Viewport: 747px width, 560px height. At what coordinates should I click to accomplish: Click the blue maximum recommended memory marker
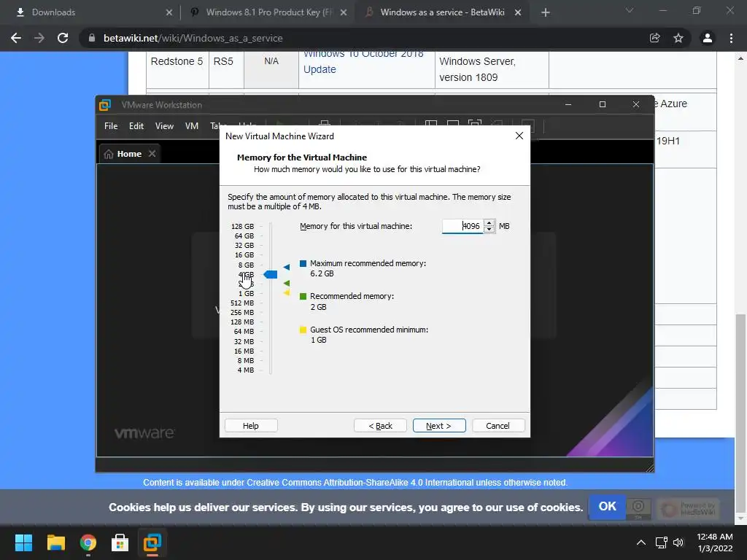(286, 267)
